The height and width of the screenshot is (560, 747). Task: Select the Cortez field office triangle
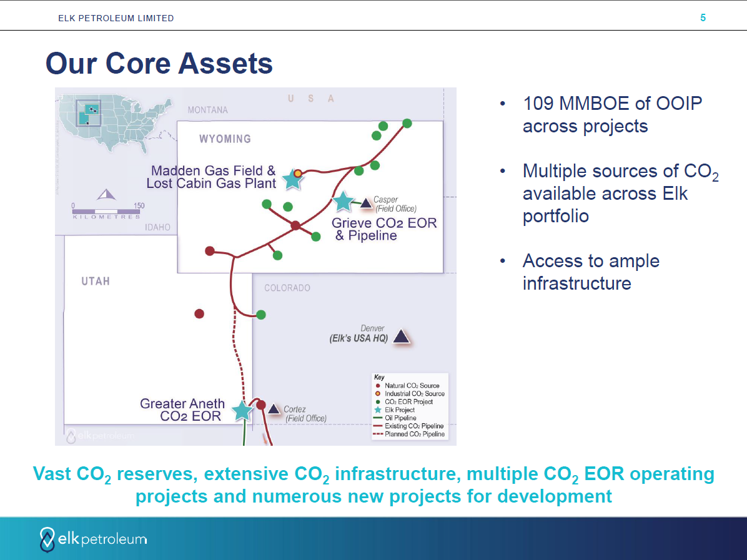(273, 409)
